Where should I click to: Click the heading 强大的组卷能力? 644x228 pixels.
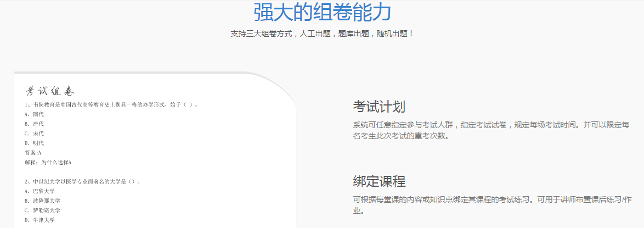click(x=322, y=12)
